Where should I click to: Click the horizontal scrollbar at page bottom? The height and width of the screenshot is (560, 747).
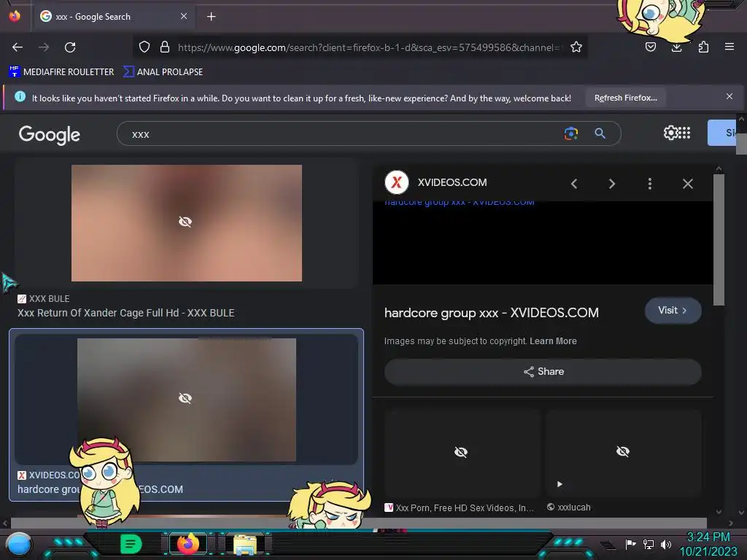tap(358, 523)
